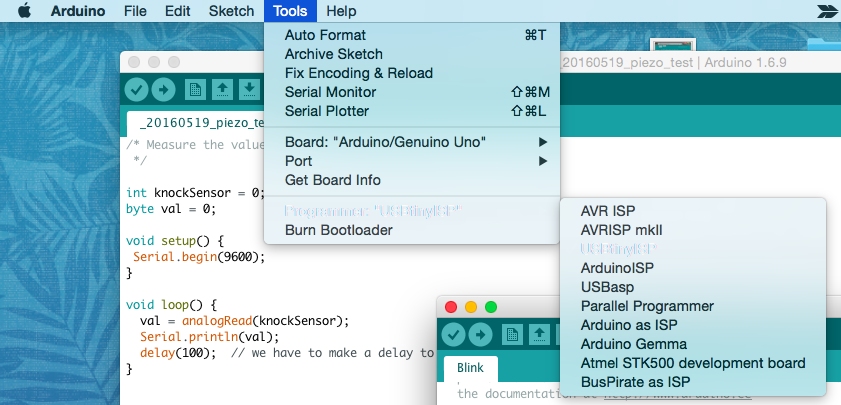
Task: Click Open sketch icon in piezo_test window
Action: (x=222, y=90)
